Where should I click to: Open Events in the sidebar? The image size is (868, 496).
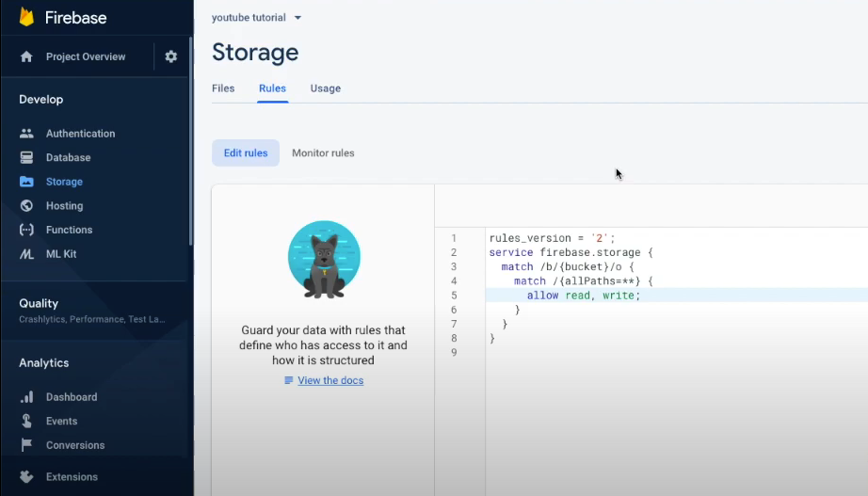pos(61,422)
